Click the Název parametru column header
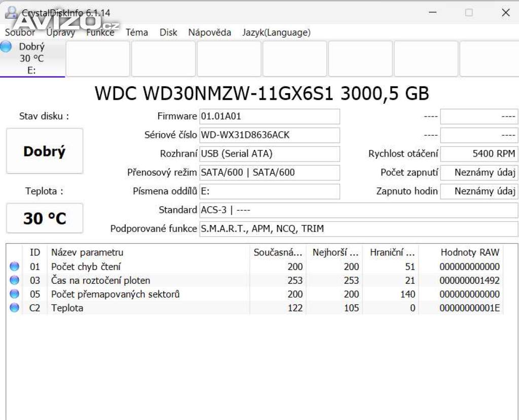519x420 pixels. 149,252
